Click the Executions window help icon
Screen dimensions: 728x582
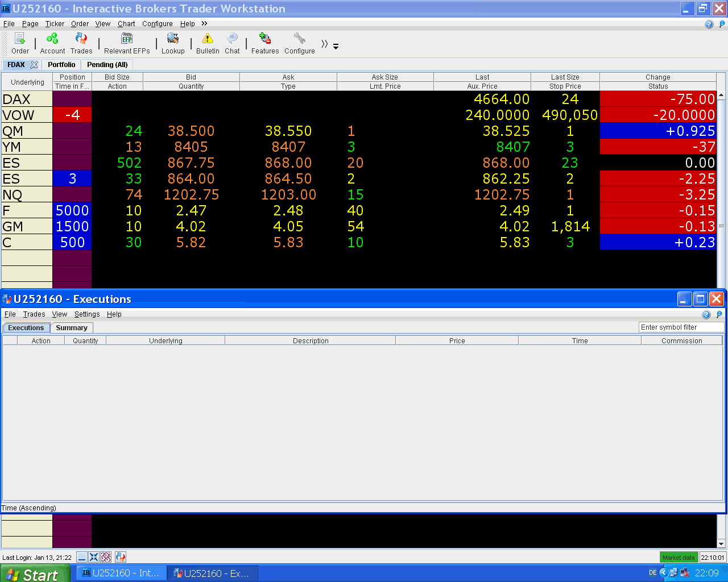coord(706,314)
